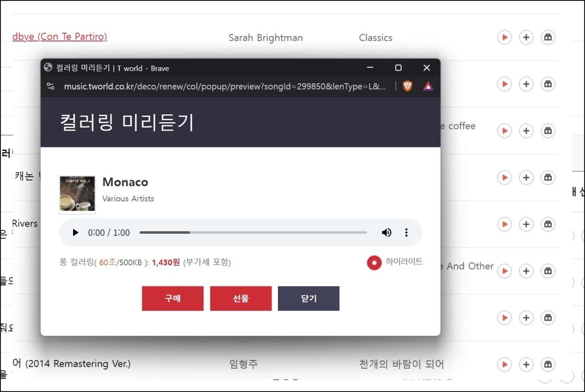Play preview in the 캐논 row
Viewport: 585px width, 392px height.
(x=504, y=177)
